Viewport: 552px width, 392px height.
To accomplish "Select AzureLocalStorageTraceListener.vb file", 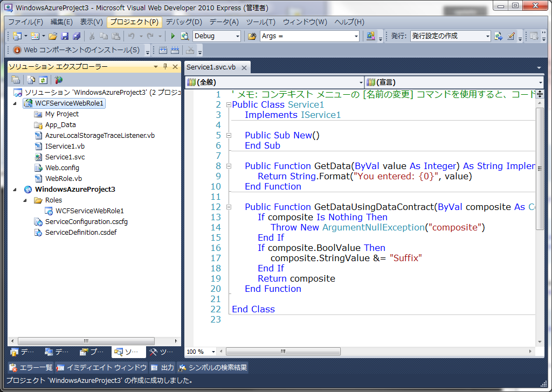I will [x=100, y=136].
